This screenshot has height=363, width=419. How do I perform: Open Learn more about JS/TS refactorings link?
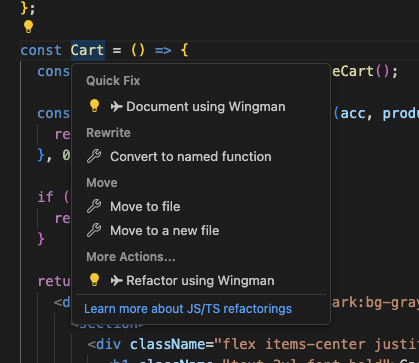[x=188, y=309]
